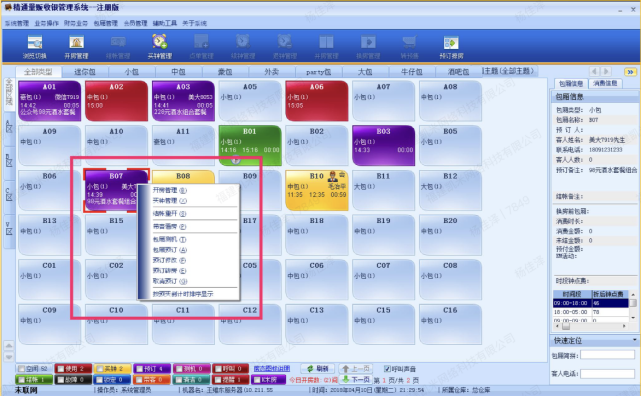Select 开房管理 in context menu
This screenshot has width=641, height=396.
(x=170, y=190)
